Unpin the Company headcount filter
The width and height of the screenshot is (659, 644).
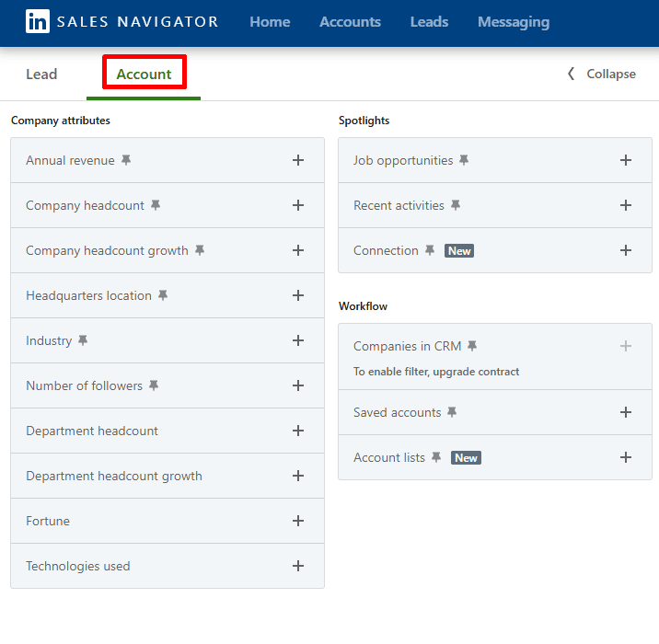[156, 205]
